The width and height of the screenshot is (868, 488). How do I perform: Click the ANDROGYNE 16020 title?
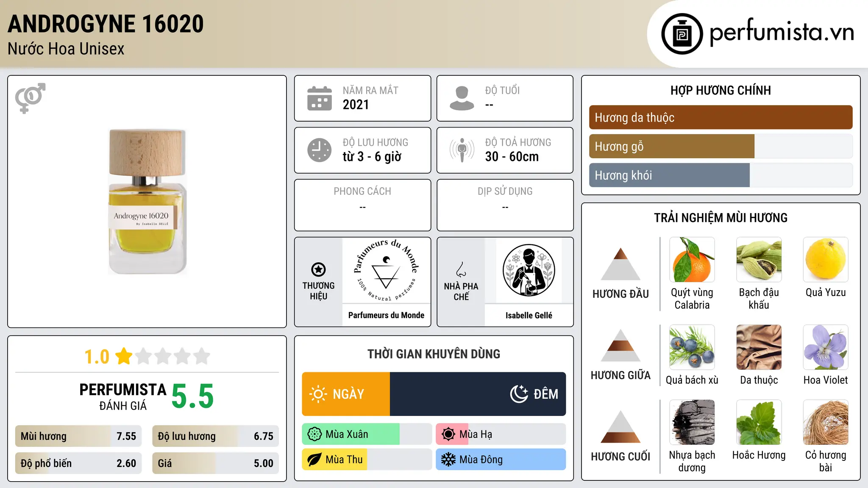pyautogui.click(x=106, y=24)
